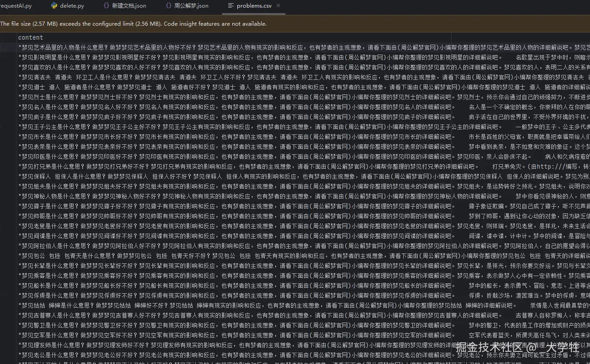Screen dimensions: 590x364
Task: Click the line starting 梦见清洁夫 清道夫
Action: pos(304,77)
